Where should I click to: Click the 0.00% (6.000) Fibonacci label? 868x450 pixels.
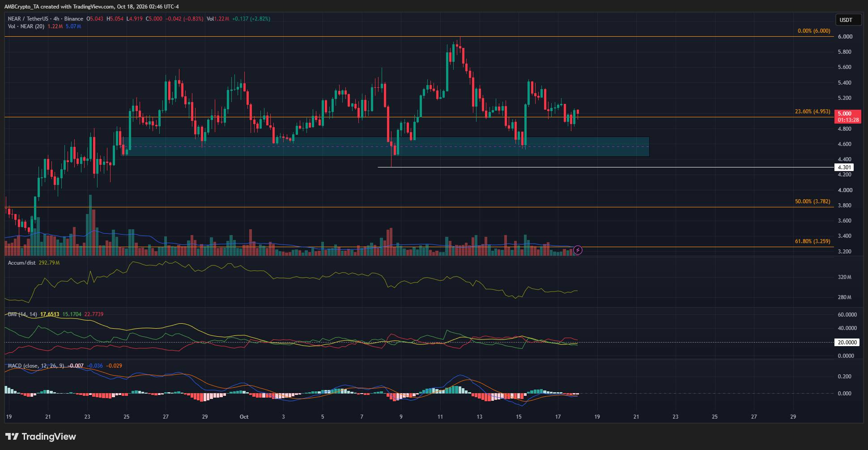click(x=814, y=31)
